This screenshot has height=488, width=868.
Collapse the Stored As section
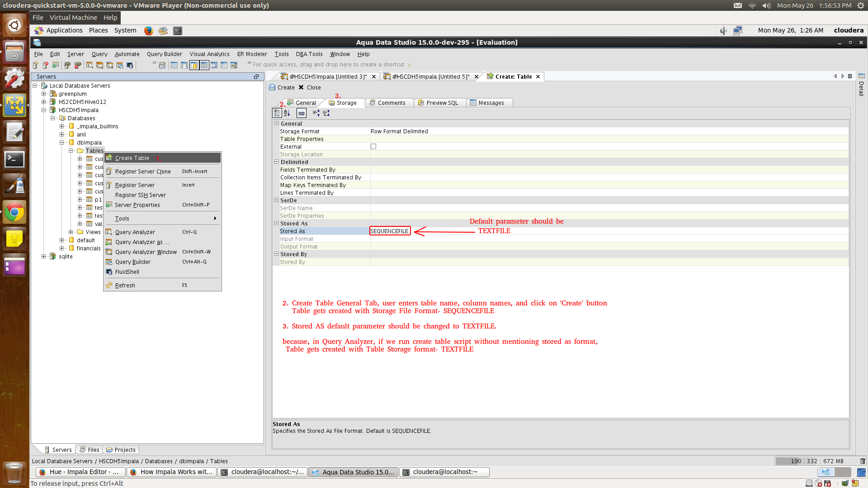click(276, 223)
